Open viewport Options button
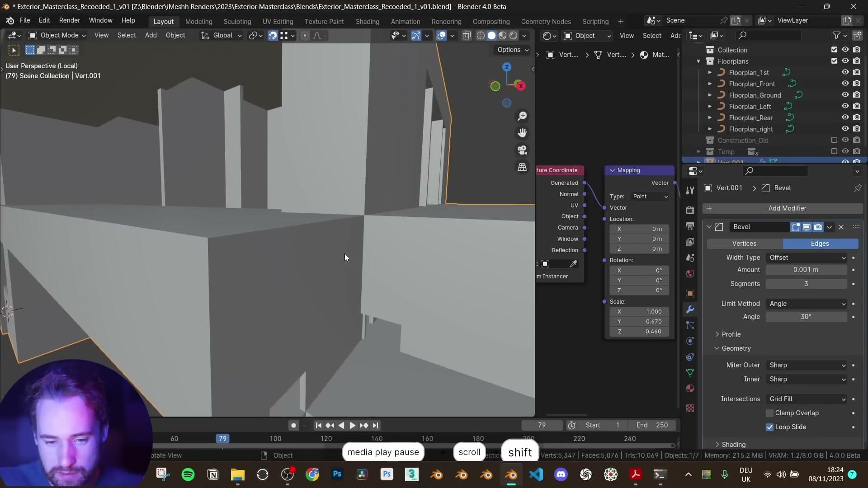Viewport: 868px width, 488px height. [x=513, y=50]
